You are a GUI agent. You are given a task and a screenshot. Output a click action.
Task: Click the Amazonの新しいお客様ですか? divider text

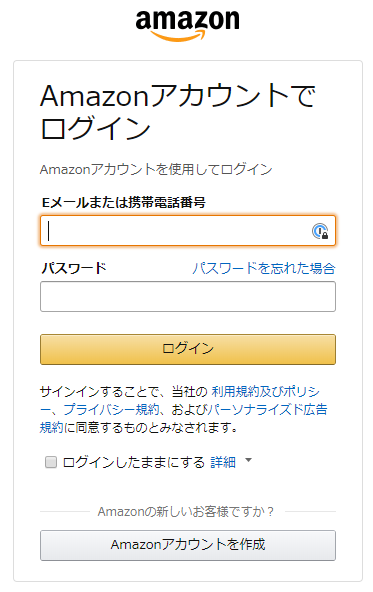coord(186,512)
